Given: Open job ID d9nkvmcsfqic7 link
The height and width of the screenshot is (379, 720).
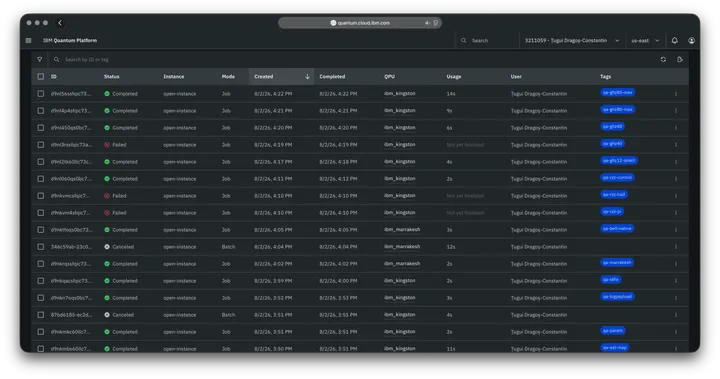Looking at the screenshot, I should (x=70, y=196).
